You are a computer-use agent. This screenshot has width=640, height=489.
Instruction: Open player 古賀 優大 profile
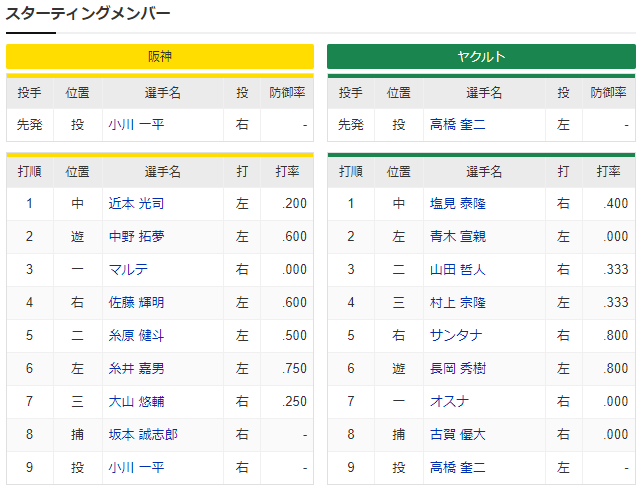[458, 434]
